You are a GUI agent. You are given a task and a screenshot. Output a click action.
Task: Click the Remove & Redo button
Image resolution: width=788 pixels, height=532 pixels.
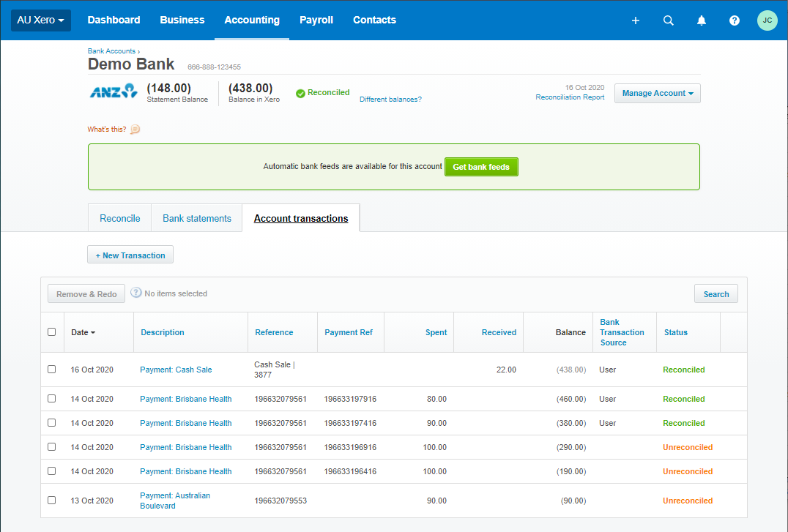(x=86, y=294)
